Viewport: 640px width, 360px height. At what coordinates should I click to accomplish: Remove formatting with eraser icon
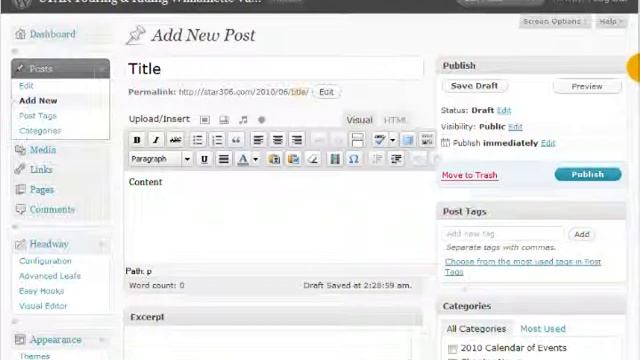coord(313,159)
